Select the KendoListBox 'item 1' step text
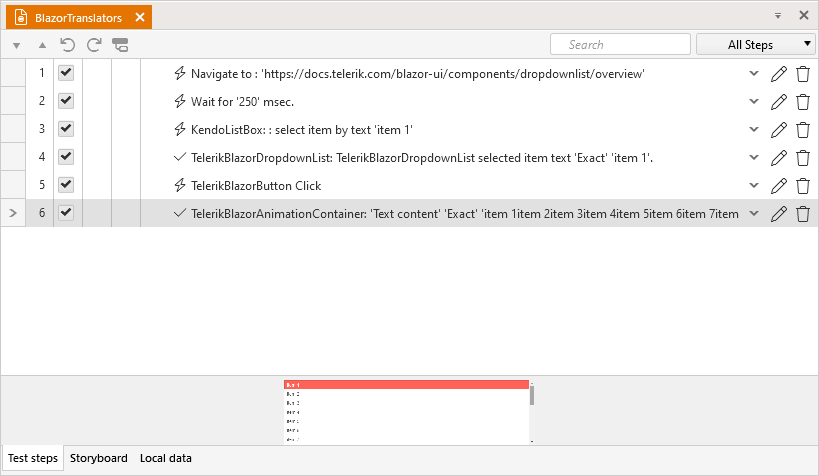This screenshot has width=819, height=476. coord(302,130)
